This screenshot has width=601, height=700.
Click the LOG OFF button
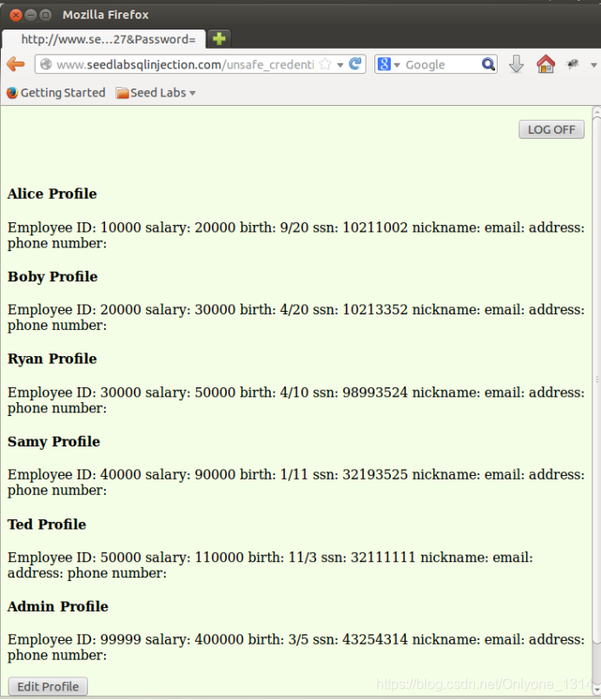coord(551,129)
